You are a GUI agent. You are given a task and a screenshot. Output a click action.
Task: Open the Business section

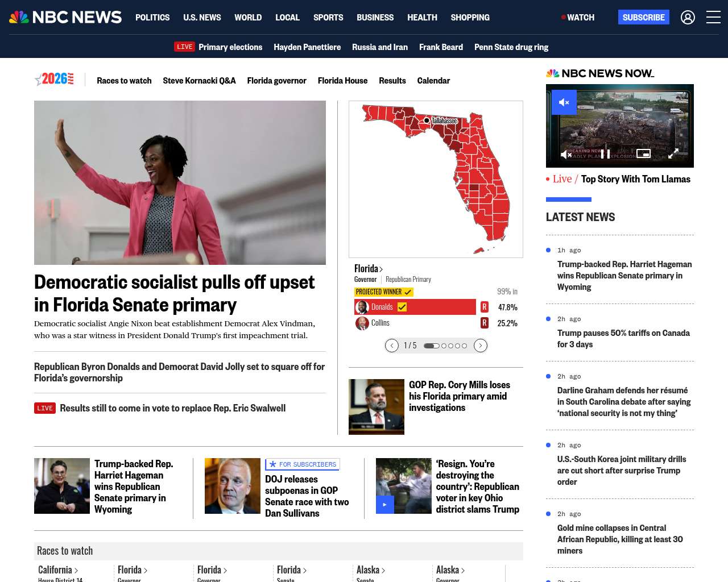point(375,18)
